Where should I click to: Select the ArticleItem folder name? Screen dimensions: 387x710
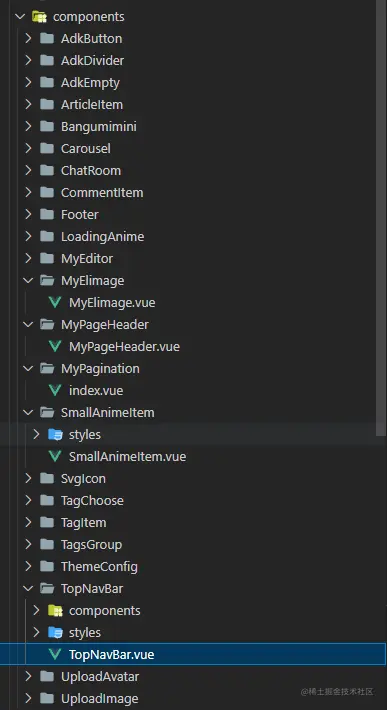click(x=92, y=105)
